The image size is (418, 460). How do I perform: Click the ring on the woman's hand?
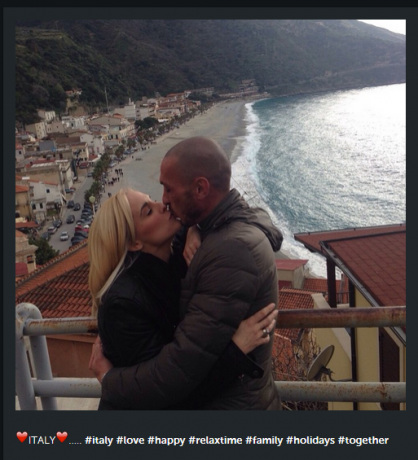265,332
